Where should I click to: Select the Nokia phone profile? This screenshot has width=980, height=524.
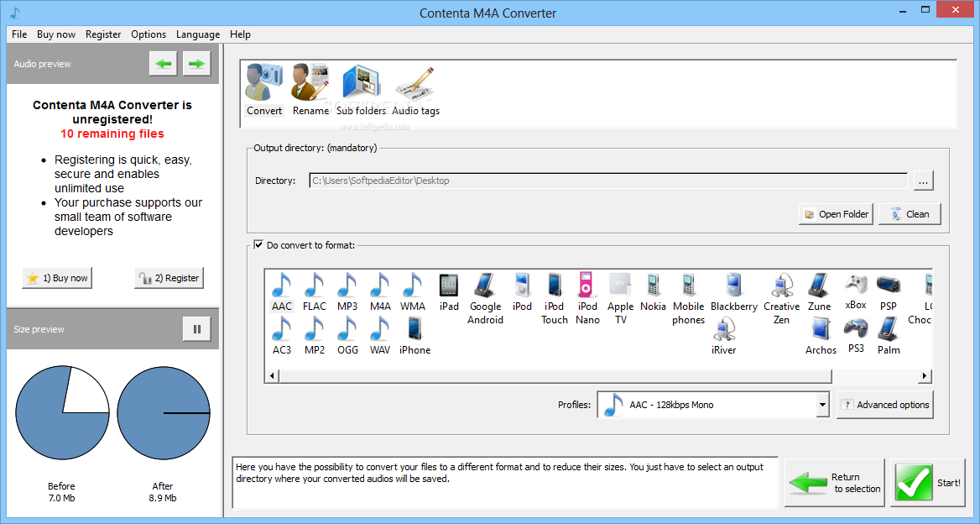coord(653,292)
